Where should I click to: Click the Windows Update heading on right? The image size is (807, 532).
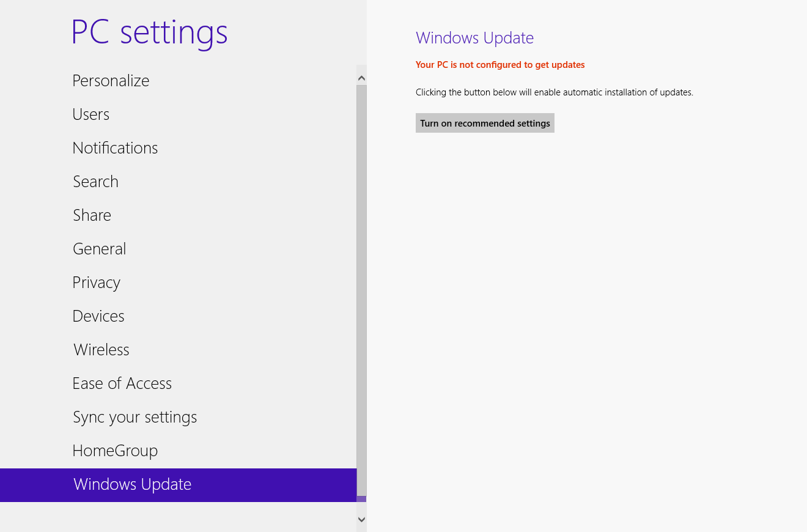[x=474, y=38]
